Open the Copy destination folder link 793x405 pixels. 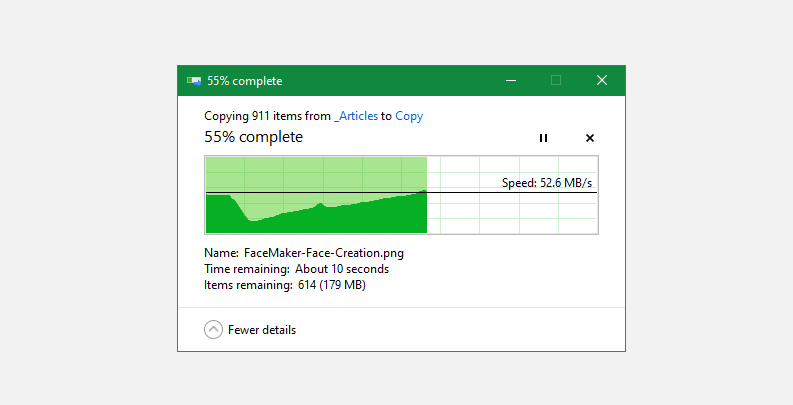[409, 116]
